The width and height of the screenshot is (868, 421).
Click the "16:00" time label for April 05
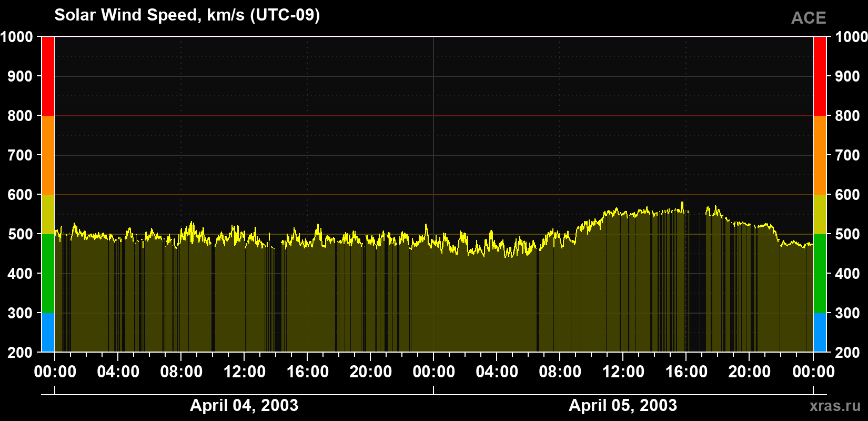(687, 372)
